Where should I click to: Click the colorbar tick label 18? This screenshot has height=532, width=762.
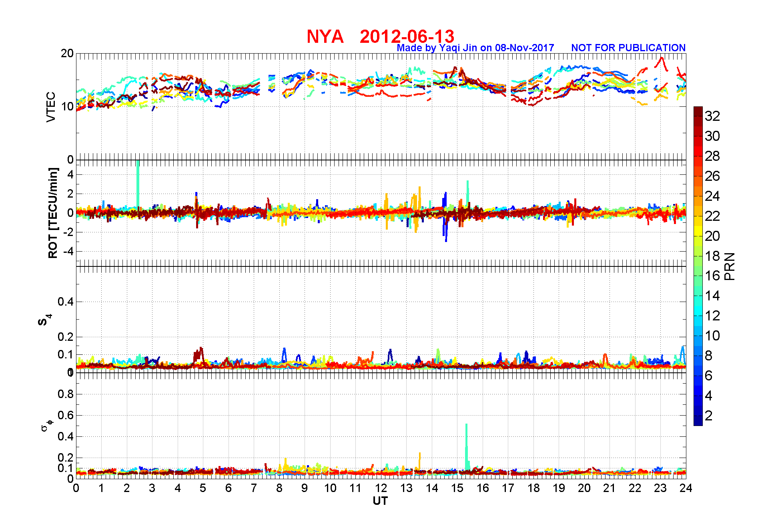[x=712, y=256]
